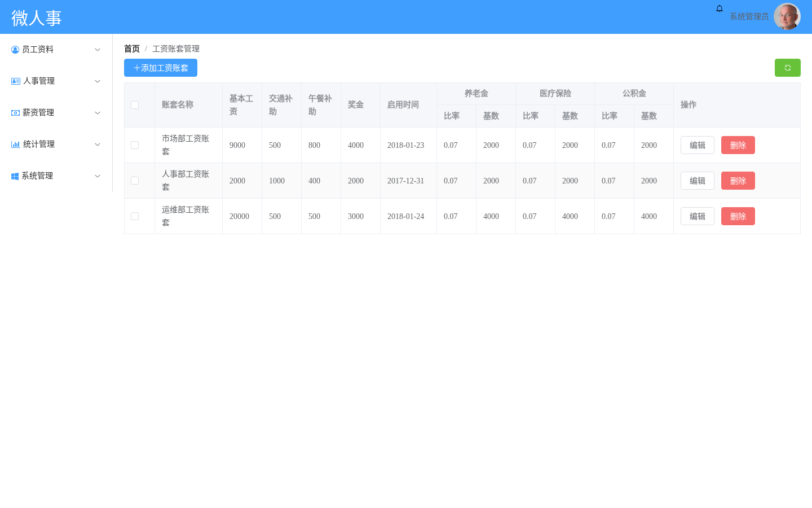Delete the 人事部工资账套 row

(x=738, y=181)
